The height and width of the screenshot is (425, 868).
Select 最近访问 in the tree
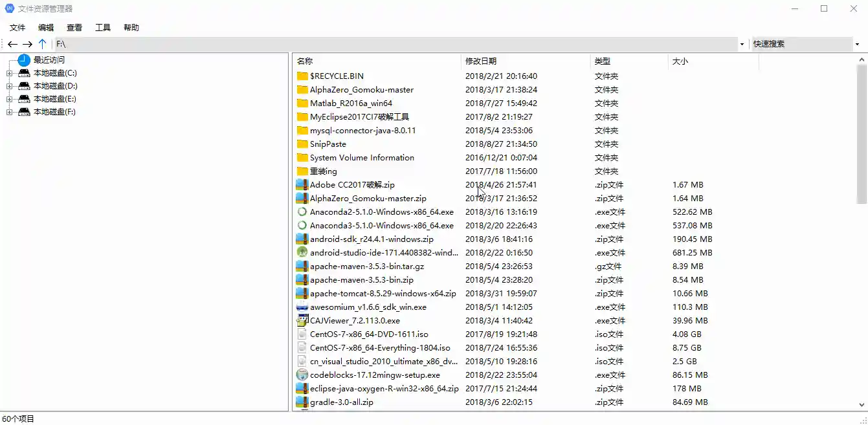(49, 60)
